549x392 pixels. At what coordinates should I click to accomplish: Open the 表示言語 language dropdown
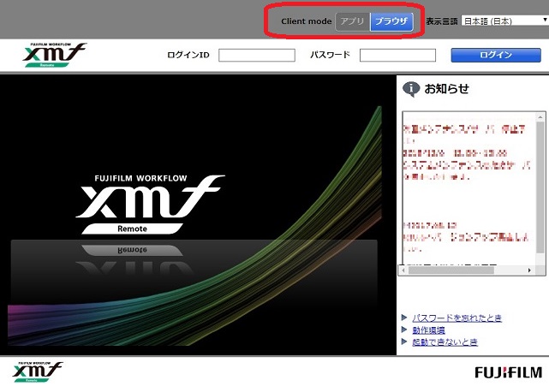pos(504,21)
